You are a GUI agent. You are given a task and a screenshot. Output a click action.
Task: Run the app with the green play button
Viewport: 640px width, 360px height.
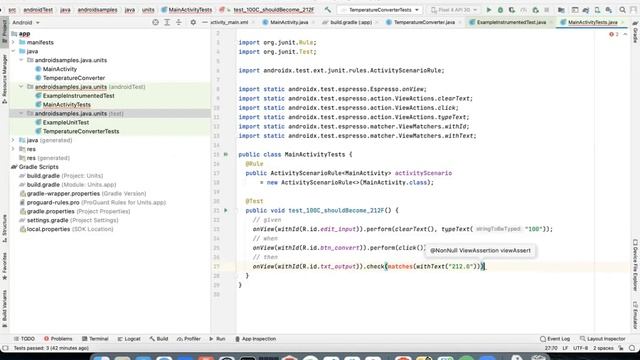[x=489, y=10]
